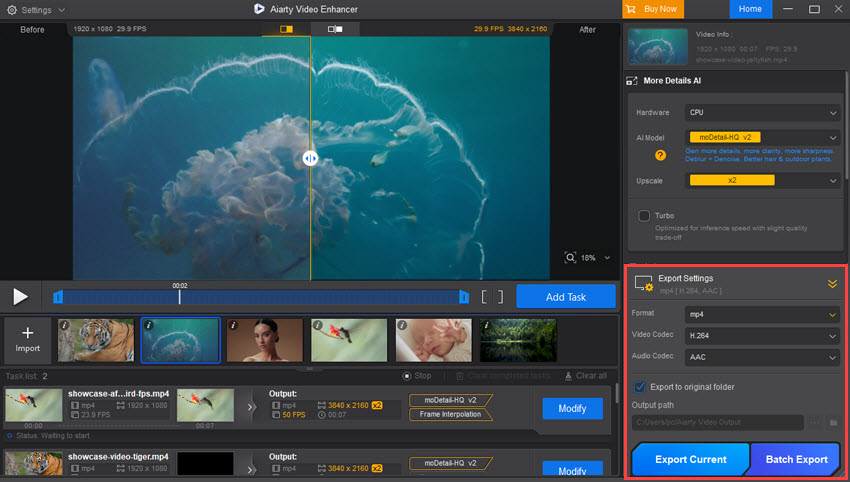Select the tiger video thumbnail

96,340
